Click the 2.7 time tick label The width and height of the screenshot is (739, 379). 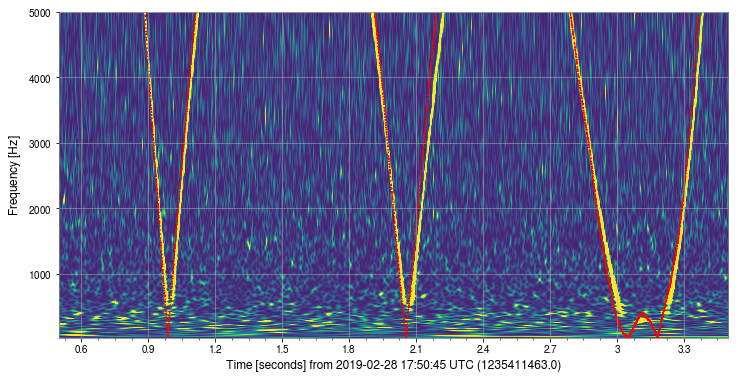coord(550,349)
